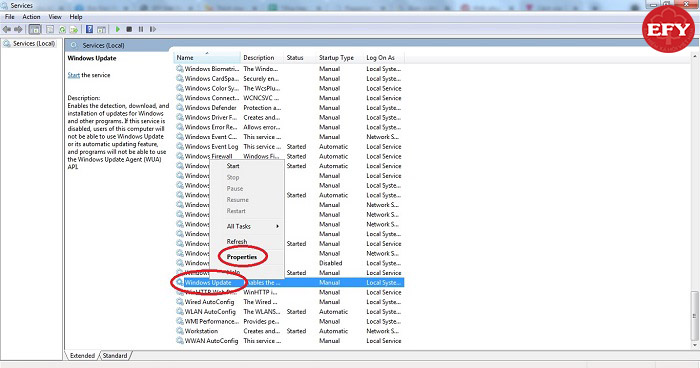This screenshot has width=700, height=368.
Task: Click the 'Protection a...' description cell
Action: pyautogui.click(x=262, y=108)
